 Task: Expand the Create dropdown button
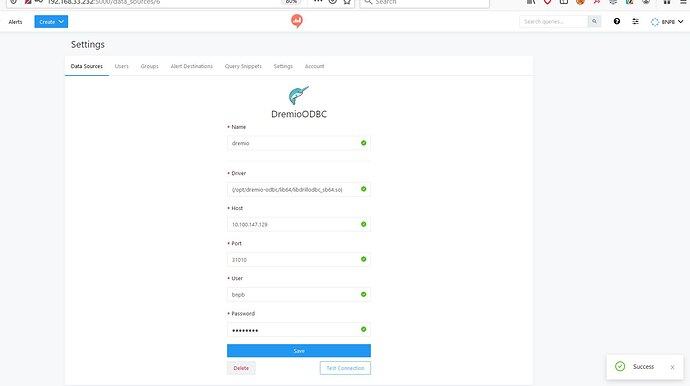click(51, 22)
